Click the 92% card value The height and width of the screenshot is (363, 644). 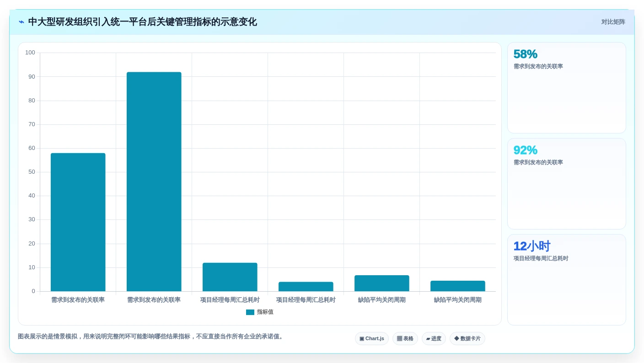[525, 150]
